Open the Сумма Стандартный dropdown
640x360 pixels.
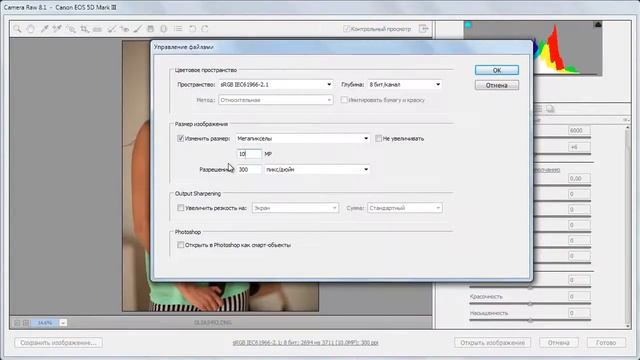tap(405, 208)
